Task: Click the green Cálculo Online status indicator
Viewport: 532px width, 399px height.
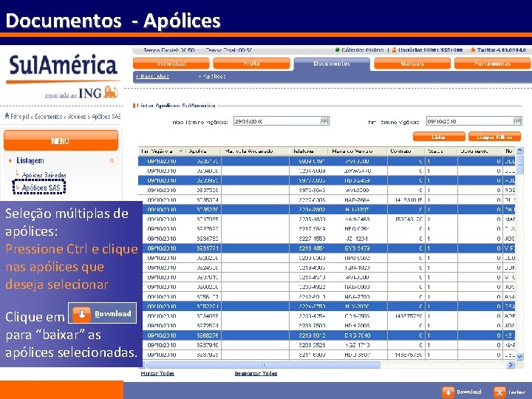Action: 337,50
